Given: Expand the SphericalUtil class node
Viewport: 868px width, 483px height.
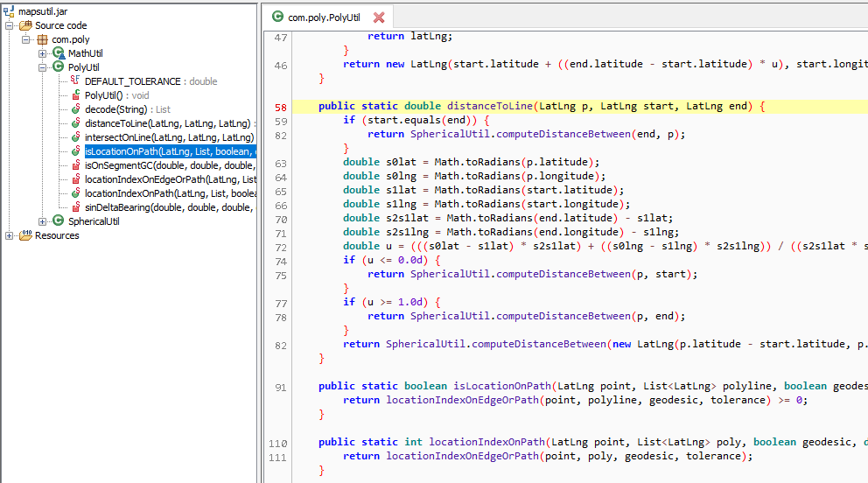Looking at the screenshot, I should point(42,221).
